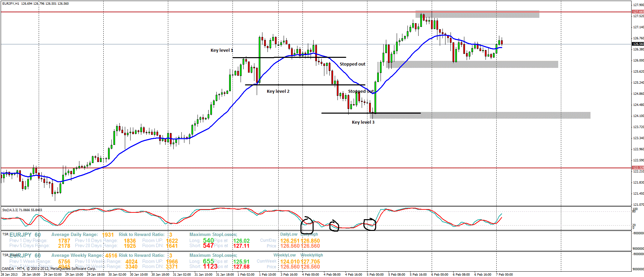644x277 pixels.
Task: Select the Key level 3 text label
Action: pyautogui.click(x=363, y=122)
